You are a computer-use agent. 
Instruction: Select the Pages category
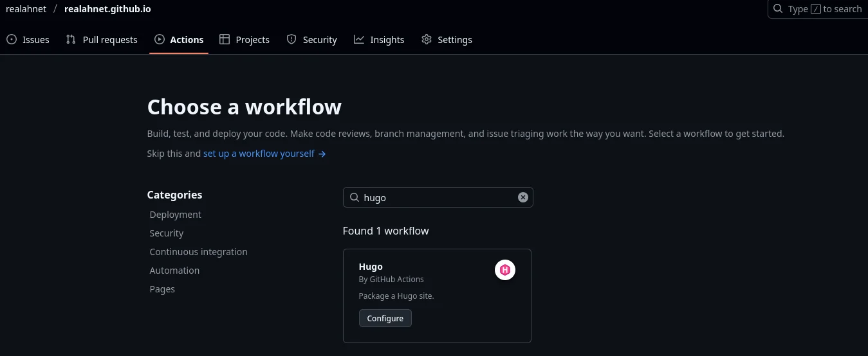click(x=162, y=289)
